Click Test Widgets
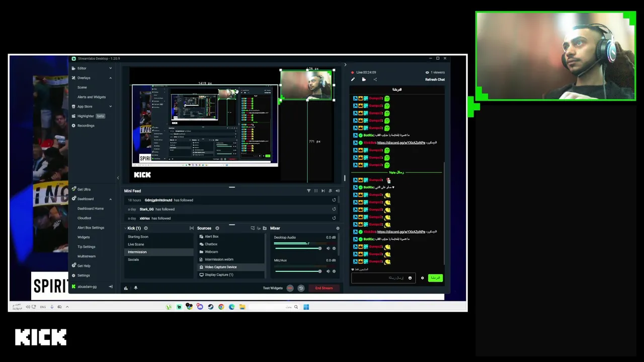The image size is (644, 362). (x=273, y=288)
